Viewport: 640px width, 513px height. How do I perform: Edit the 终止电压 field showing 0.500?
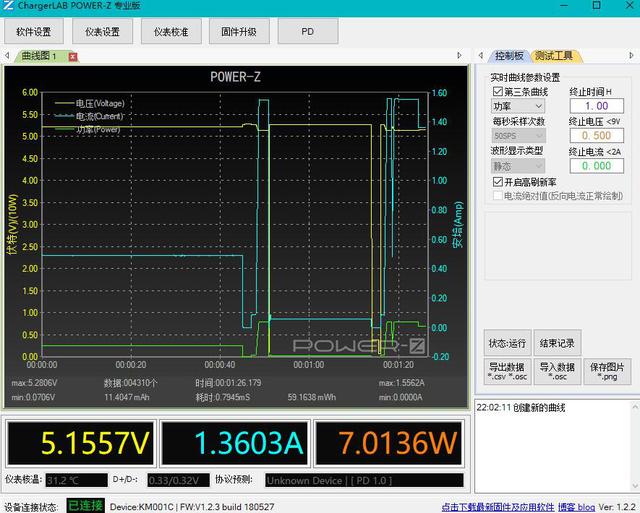click(x=597, y=136)
